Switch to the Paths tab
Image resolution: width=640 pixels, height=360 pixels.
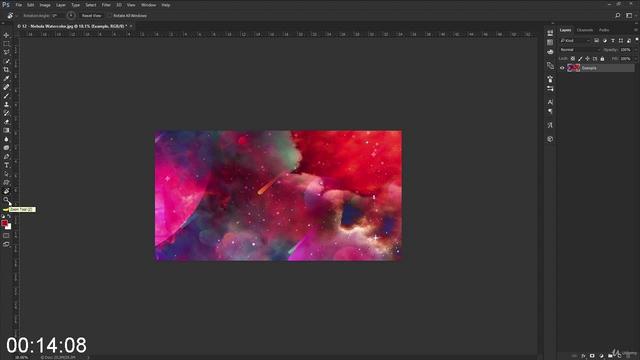[x=604, y=30]
